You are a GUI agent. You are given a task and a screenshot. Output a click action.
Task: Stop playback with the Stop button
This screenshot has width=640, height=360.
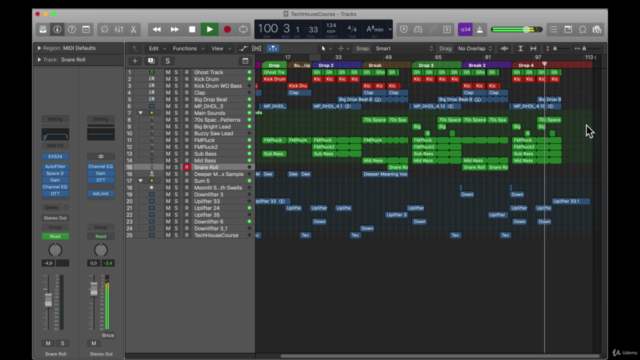click(192, 29)
